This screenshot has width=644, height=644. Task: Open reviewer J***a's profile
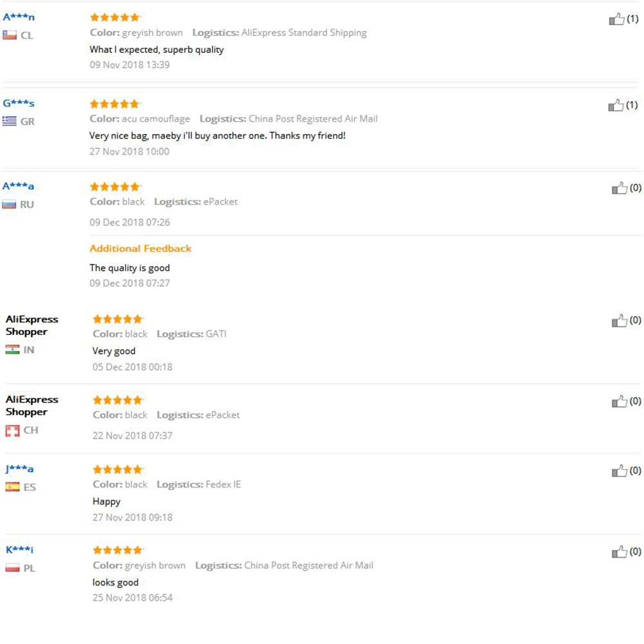click(19, 469)
